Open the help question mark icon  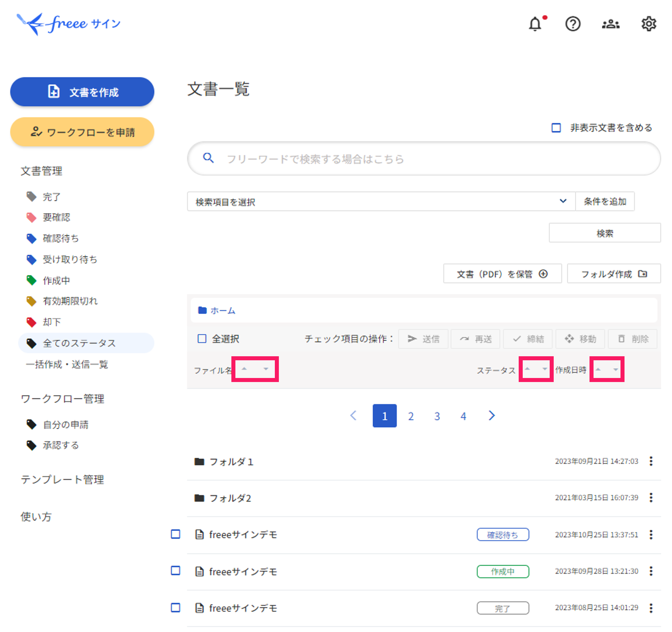click(573, 24)
